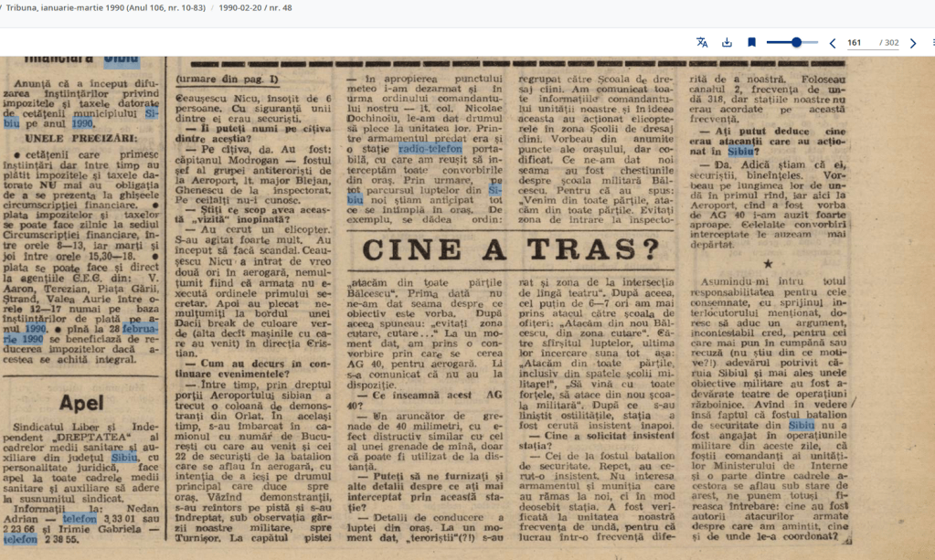This screenshot has width=935, height=560.
Task: Advance to next page using right chevron
Action: point(912,43)
